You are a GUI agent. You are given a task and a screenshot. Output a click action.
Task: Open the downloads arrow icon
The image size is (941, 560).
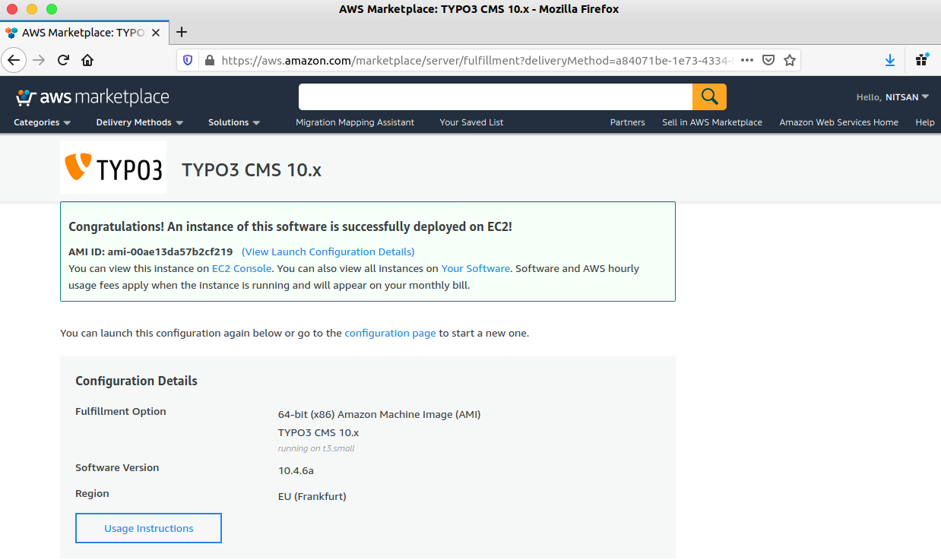pos(889,59)
